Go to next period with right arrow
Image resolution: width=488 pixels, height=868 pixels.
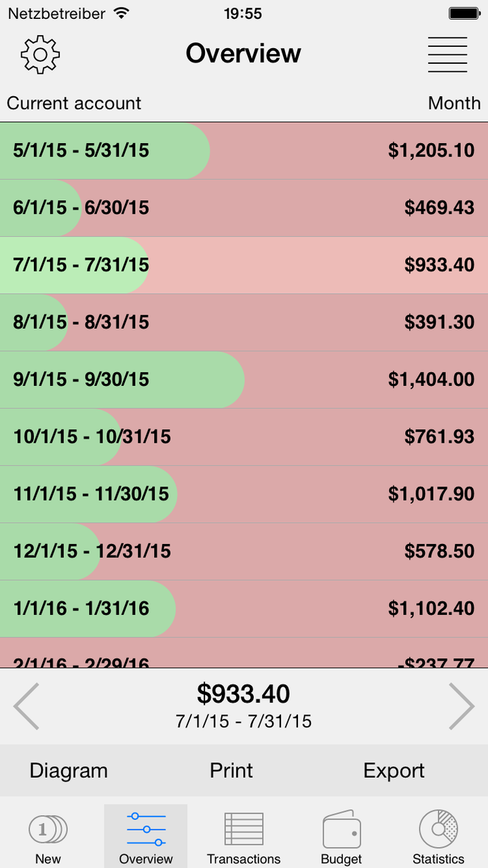(462, 707)
